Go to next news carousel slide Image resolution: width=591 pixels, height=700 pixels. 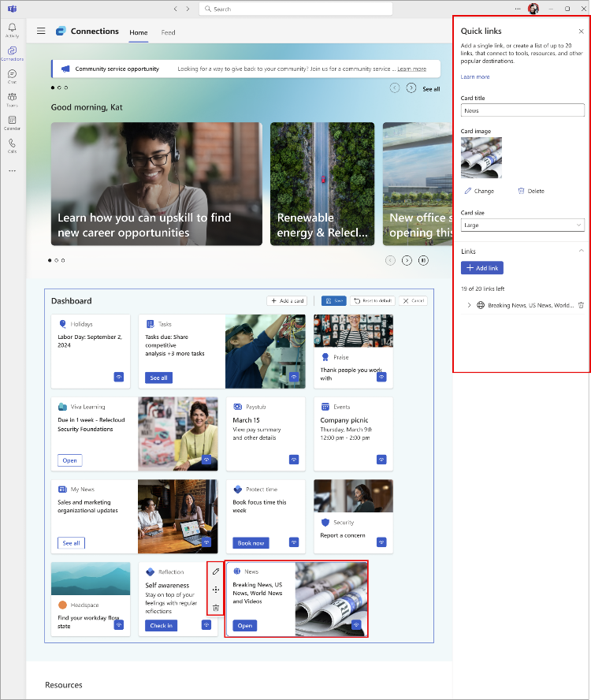[407, 260]
